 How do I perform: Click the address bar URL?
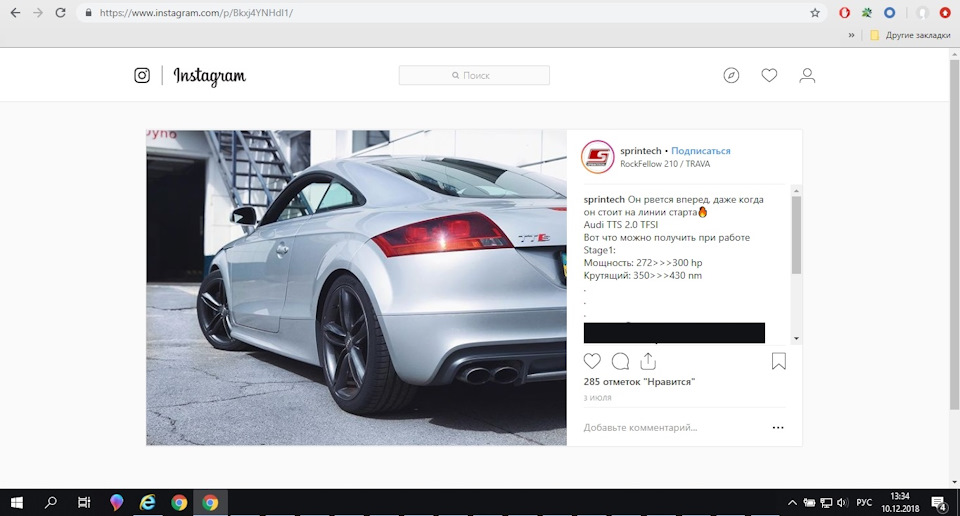coord(196,13)
